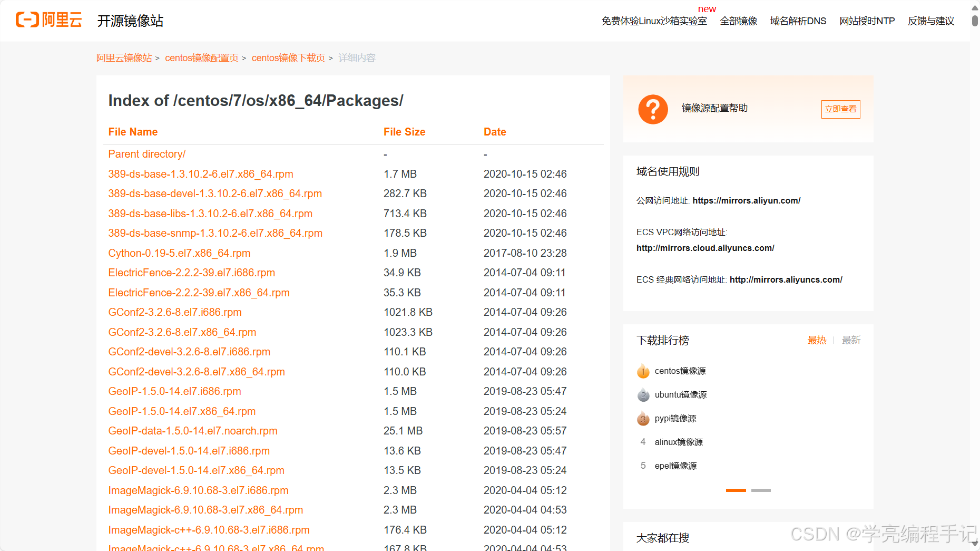Download GeoIP-devel-1.5.0-14.el7.i686.rpm
Screen dimensions: 980x551
pyautogui.click(x=189, y=451)
